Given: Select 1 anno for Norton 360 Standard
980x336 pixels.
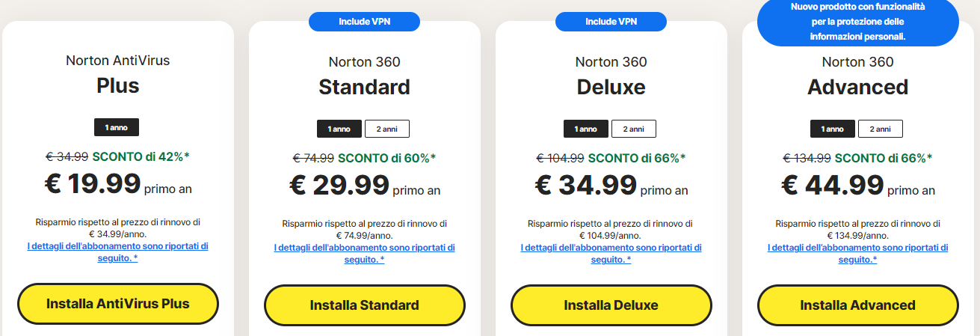Looking at the screenshot, I should (339, 129).
